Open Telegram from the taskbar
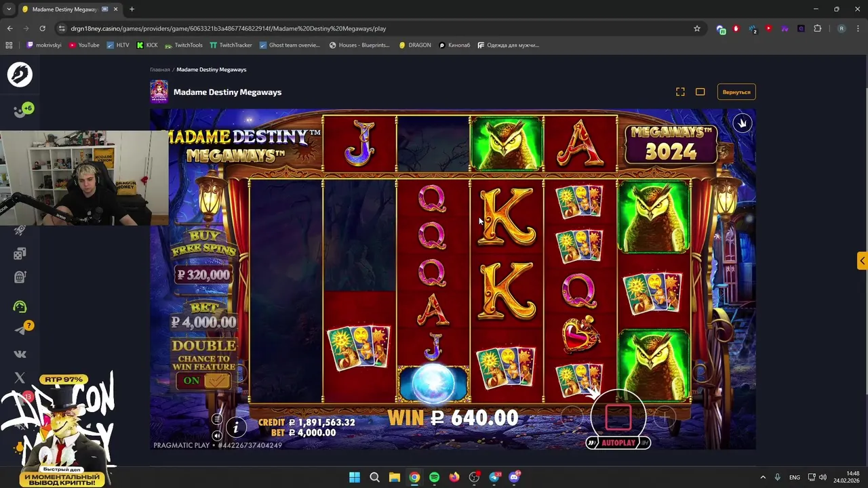Viewport: 868px width, 488px height. tap(494, 477)
